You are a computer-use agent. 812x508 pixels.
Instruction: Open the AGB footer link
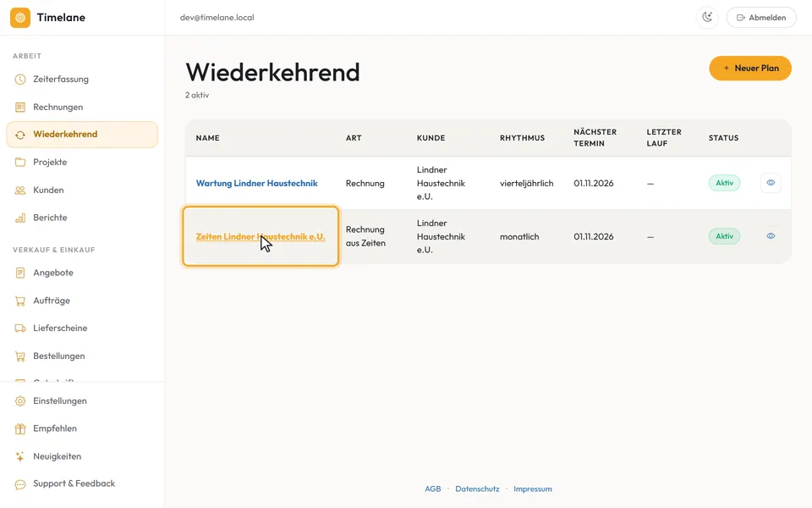(433, 489)
